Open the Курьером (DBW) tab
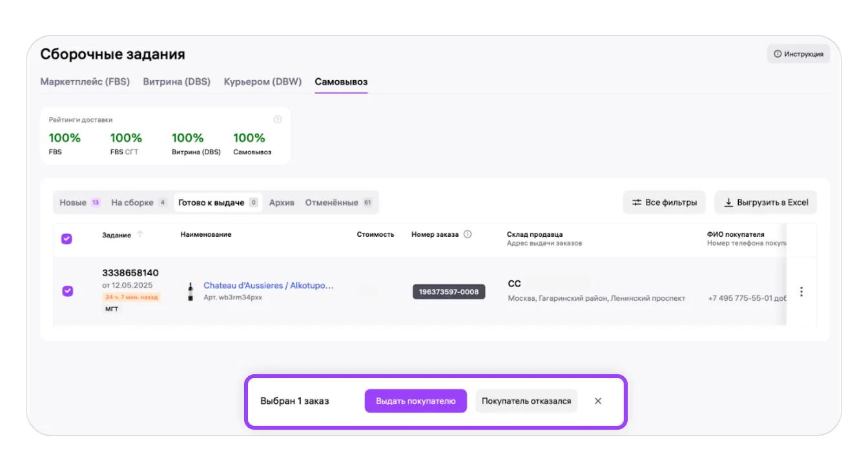 point(262,82)
